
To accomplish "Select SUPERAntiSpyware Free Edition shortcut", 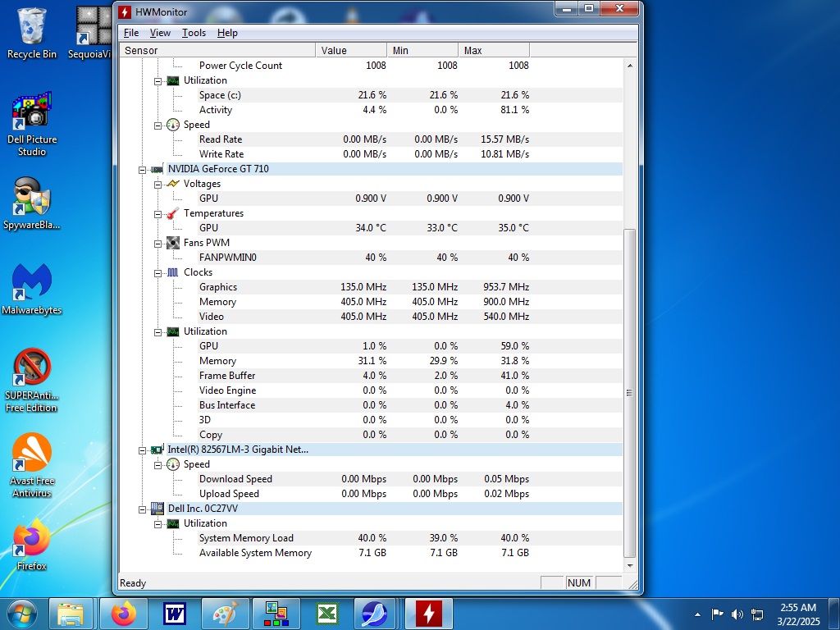I will [x=32, y=381].
